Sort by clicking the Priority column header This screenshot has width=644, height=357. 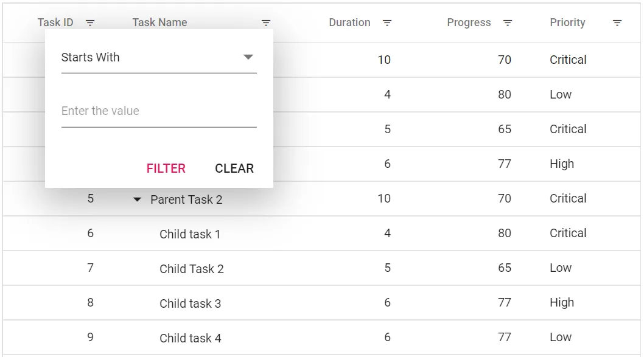coord(567,23)
